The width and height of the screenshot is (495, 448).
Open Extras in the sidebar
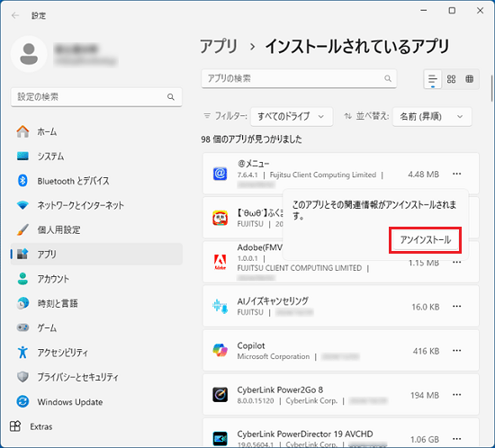pos(31,426)
